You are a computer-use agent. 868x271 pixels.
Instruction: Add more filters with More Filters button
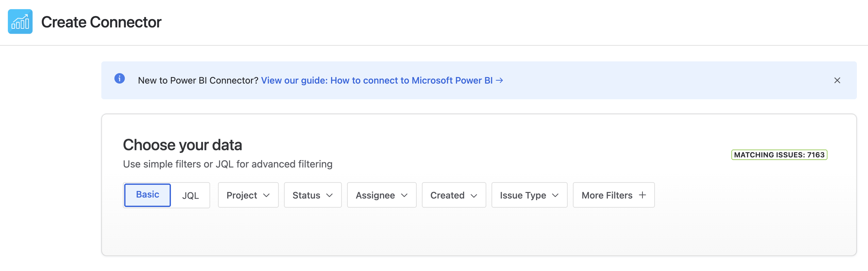(x=614, y=195)
